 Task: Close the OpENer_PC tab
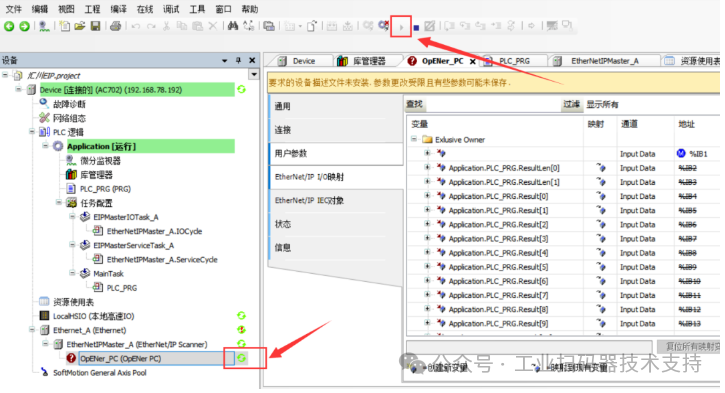point(473,61)
